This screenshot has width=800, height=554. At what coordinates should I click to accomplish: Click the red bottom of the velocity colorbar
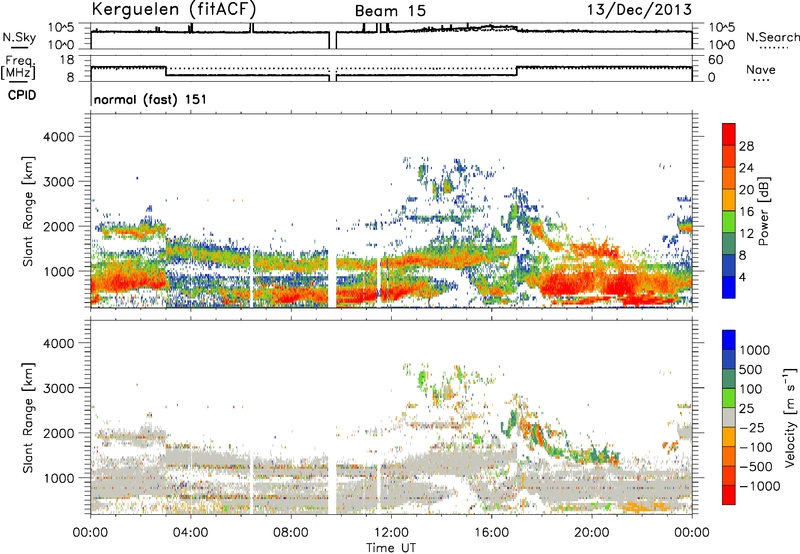tap(729, 495)
